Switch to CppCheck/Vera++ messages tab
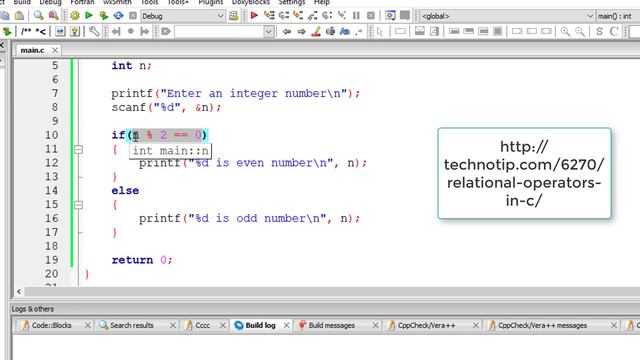The height and width of the screenshot is (360, 640). tap(542, 325)
